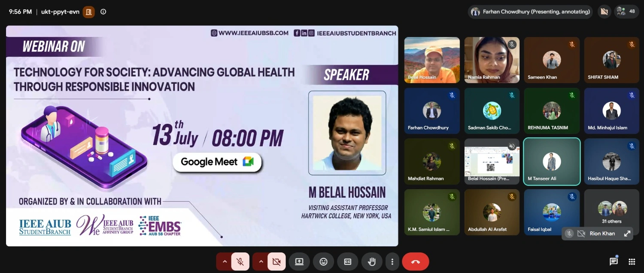Viewport: 644px width, 273px height.
Task: Click the 9:56 PM clock text
Action: coord(20,12)
